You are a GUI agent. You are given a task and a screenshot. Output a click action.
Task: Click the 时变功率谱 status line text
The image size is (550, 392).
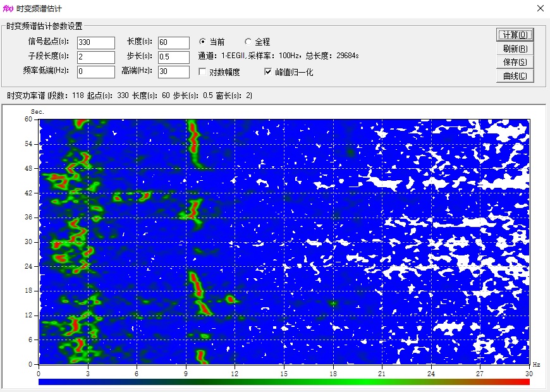coord(130,95)
